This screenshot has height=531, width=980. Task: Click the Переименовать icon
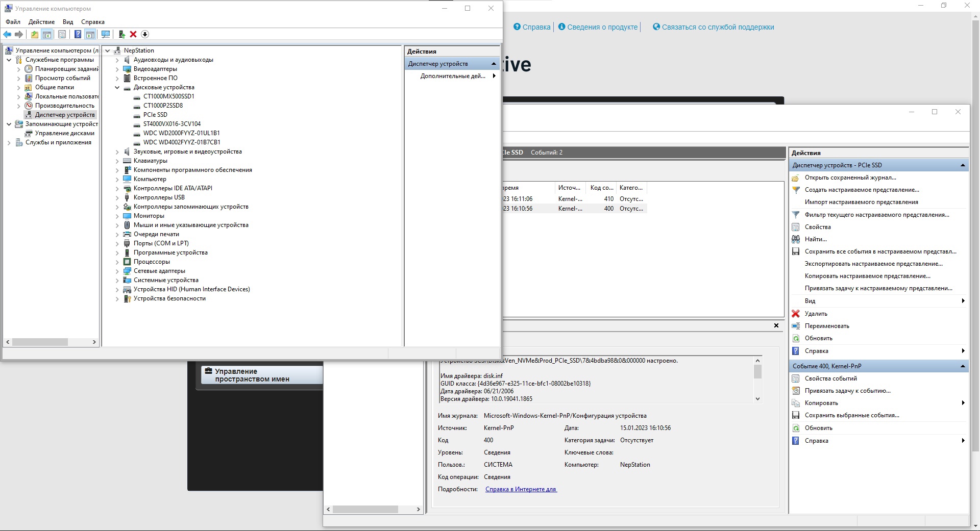point(796,326)
